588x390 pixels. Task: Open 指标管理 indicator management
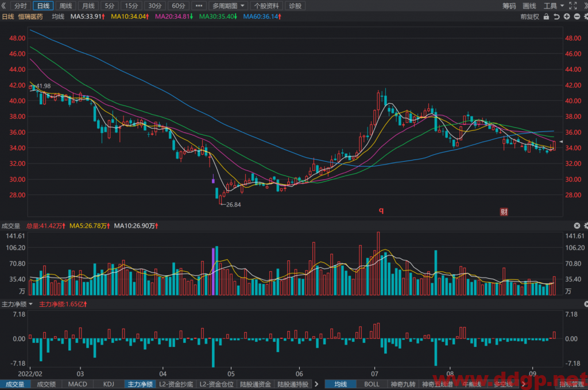(572, 384)
